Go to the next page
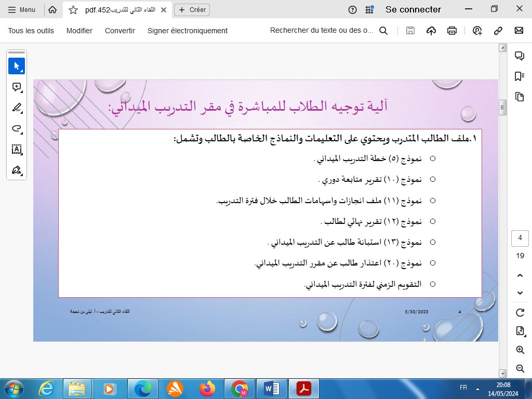This screenshot has height=399, width=532. pyautogui.click(x=520, y=293)
